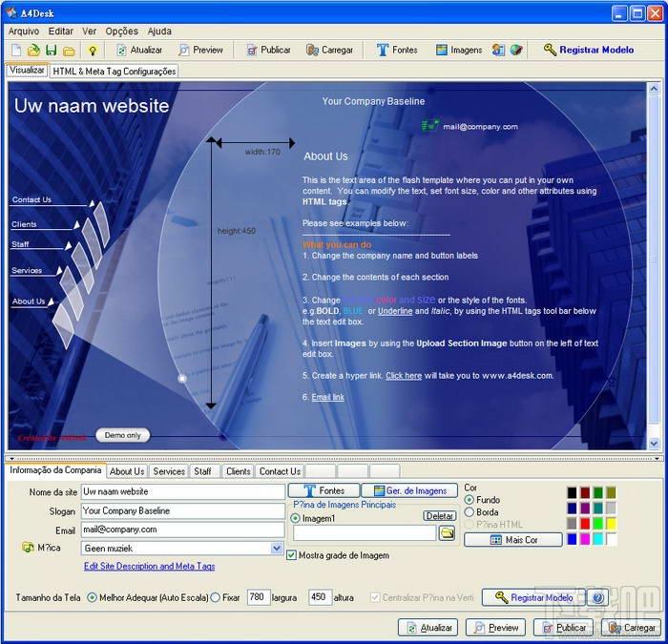The image size is (668, 644).
Task: Click the Nome da site input field
Action: point(183,491)
